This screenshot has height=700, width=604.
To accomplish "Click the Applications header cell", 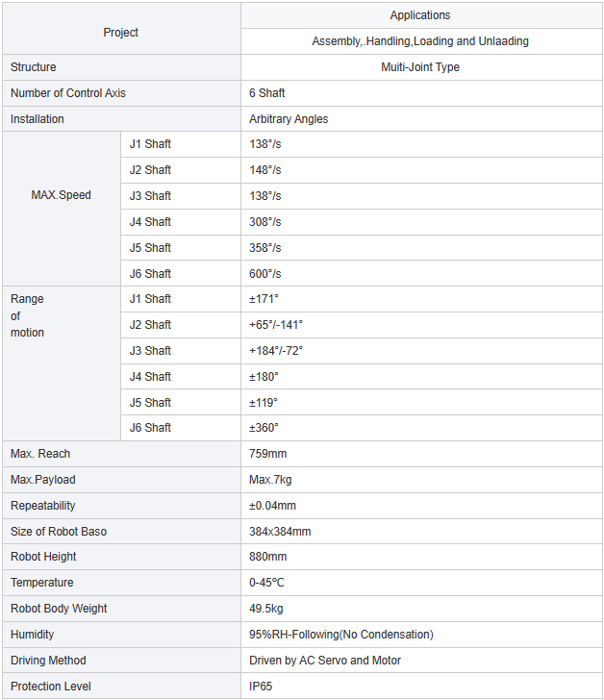I will (420, 15).
